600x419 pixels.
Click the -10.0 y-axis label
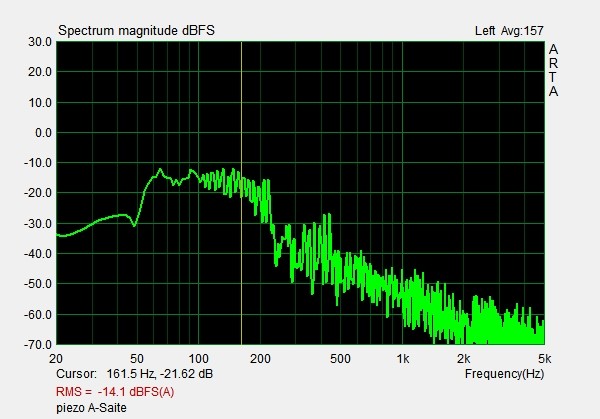click(38, 163)
